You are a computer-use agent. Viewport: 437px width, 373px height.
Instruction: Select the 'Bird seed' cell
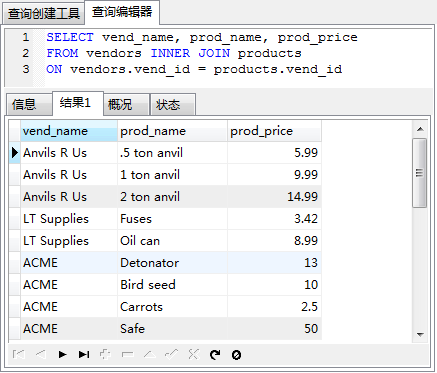pyautogui.click(x=172, y=285)
